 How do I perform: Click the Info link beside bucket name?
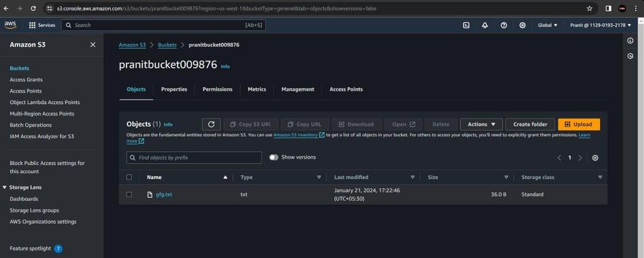point(226,67)
